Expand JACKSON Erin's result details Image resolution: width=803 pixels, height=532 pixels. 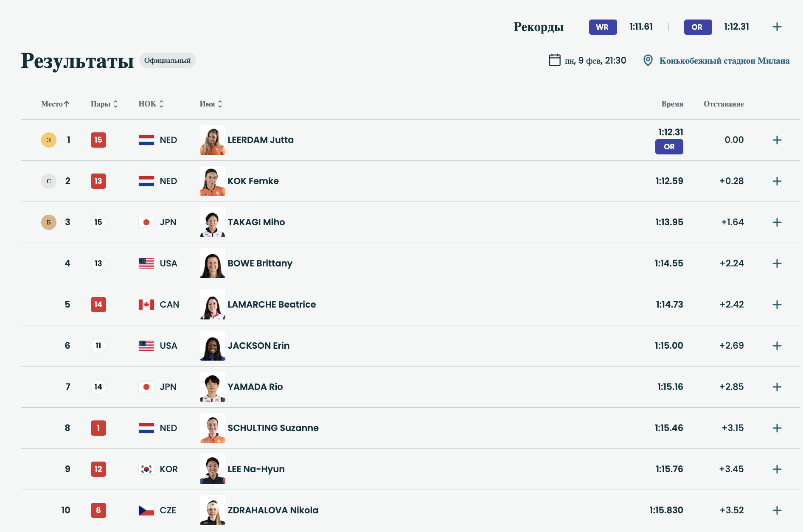777,346
